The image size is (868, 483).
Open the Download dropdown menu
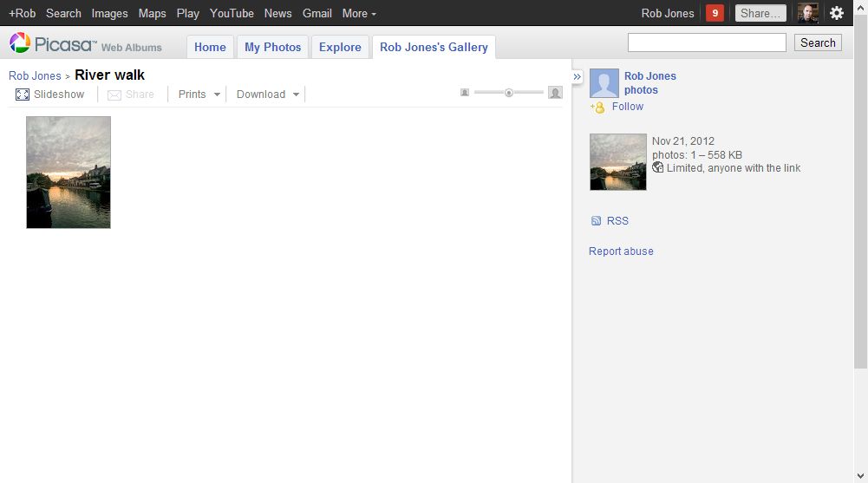click(268, 94)
